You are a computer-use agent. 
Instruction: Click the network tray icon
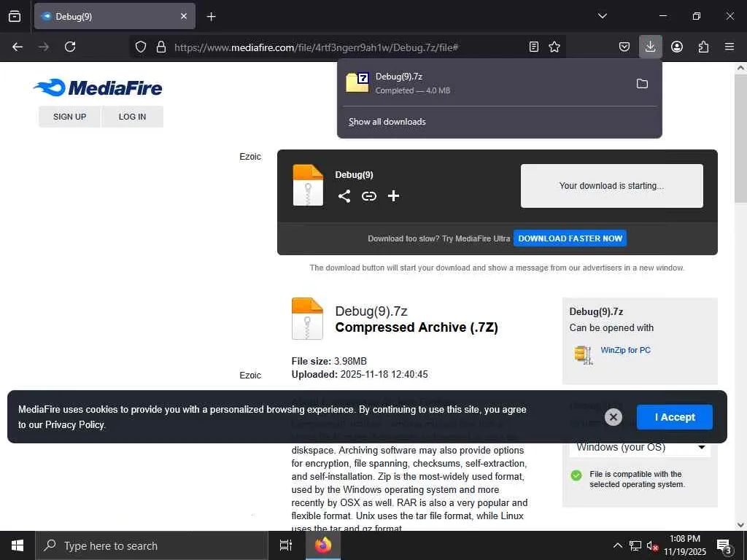tap(635, 545)
